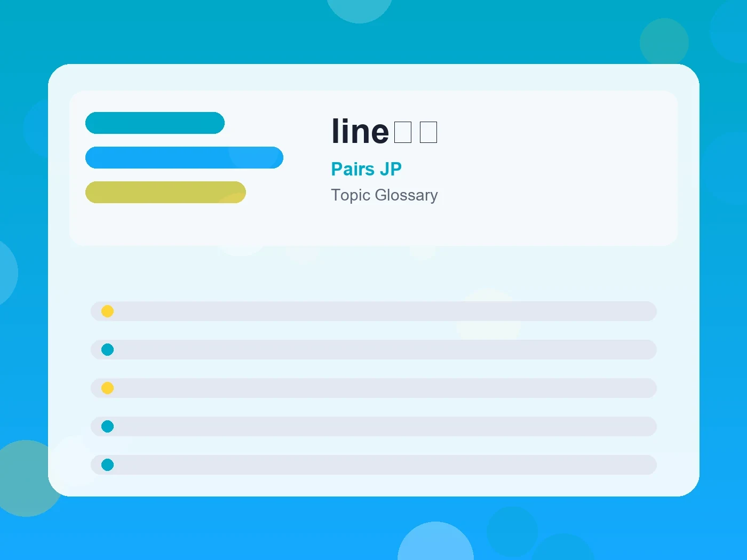Click the teal bar in header card
The image size is (747, 560).
point(155,123)
